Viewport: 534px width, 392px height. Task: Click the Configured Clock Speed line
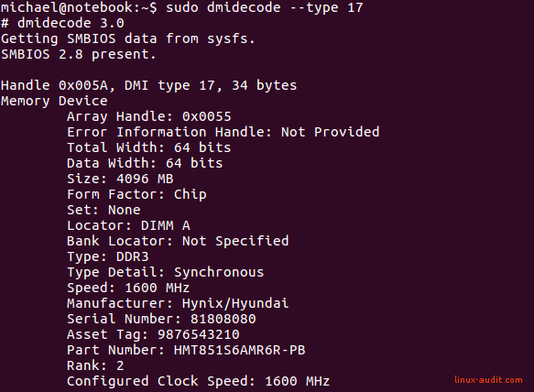coord(198,381)
